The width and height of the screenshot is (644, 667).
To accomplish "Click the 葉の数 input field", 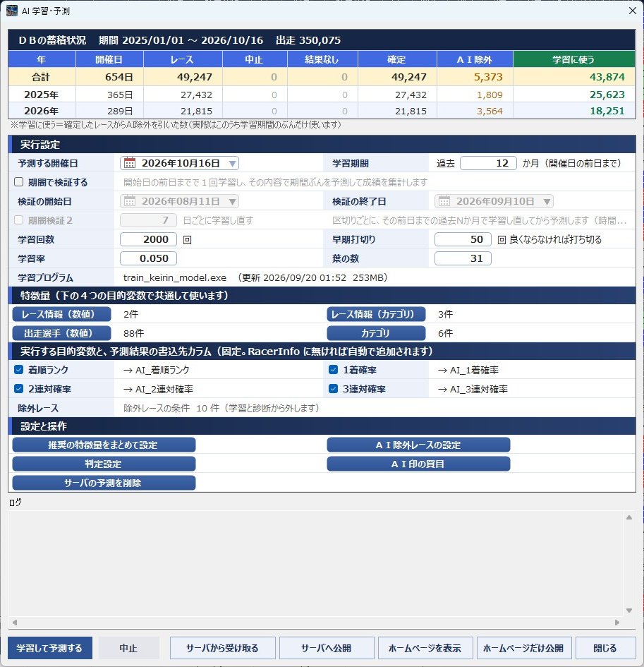I will click(x=463, y=258).
